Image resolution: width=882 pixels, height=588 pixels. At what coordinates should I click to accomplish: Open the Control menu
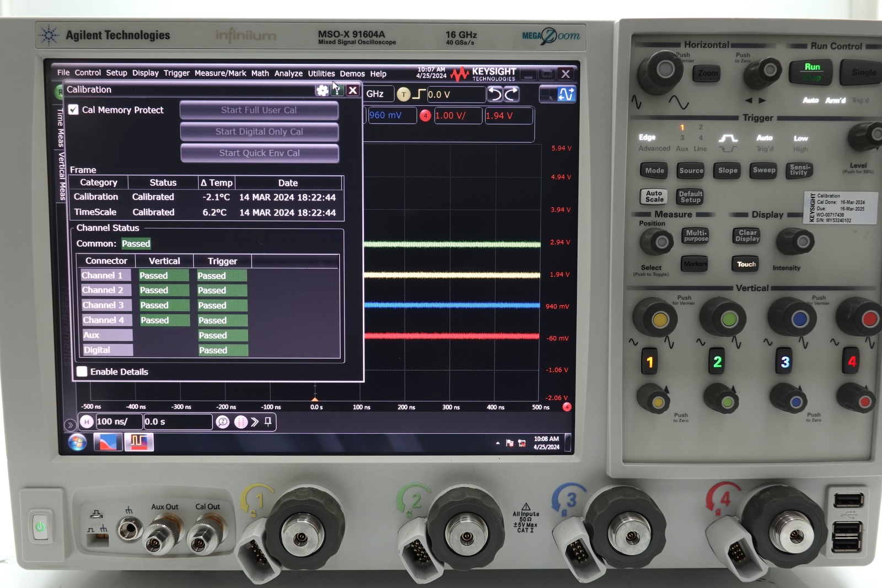(x=88, y=73)
